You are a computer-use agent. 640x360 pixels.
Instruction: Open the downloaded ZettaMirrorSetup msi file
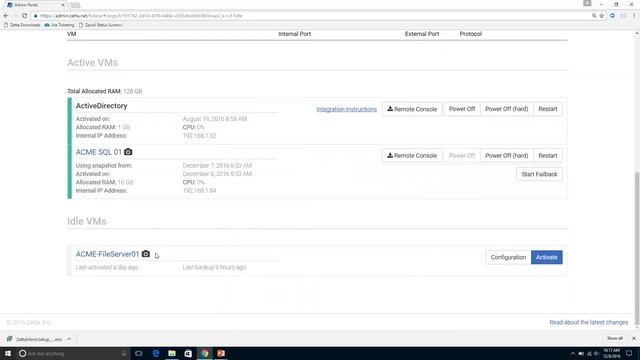[35, 339]
